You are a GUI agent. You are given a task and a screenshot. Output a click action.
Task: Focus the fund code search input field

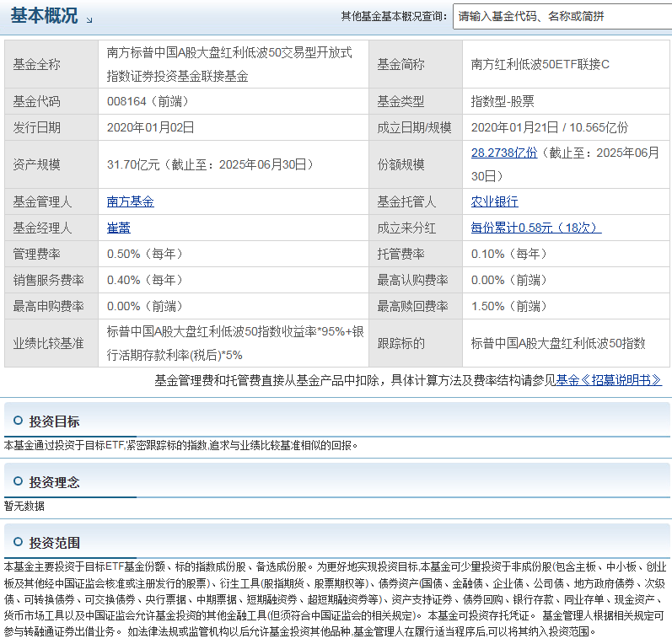pos(562,17)
